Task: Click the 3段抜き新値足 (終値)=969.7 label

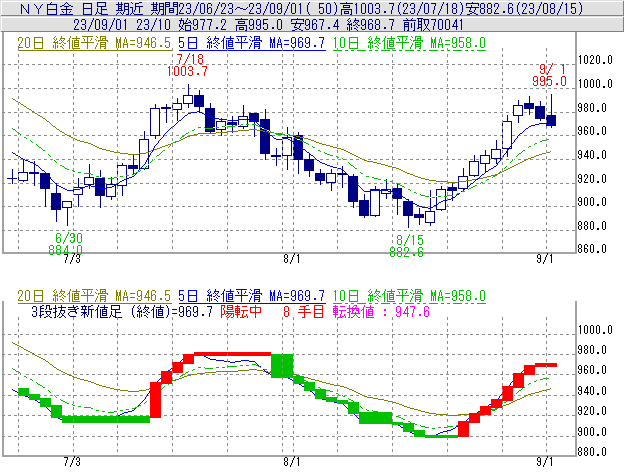Action: (x=122, y=311)
